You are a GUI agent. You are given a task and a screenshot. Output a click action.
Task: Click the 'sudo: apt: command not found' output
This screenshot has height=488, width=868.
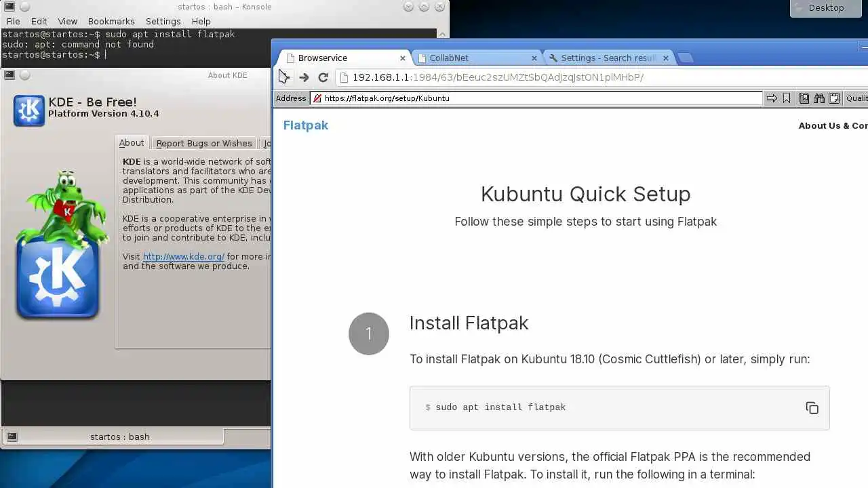point(78,45)
